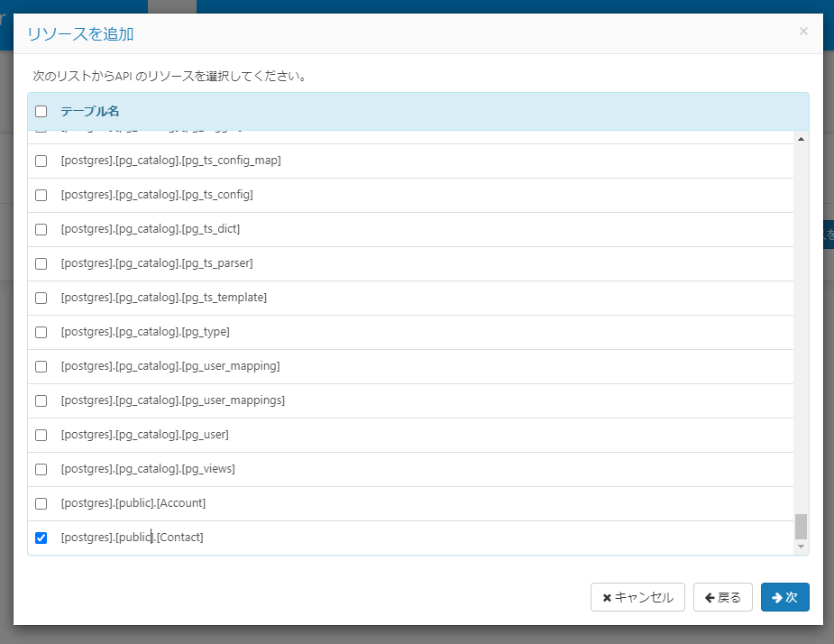Check the pg_views table checkbox

[41, 470]
